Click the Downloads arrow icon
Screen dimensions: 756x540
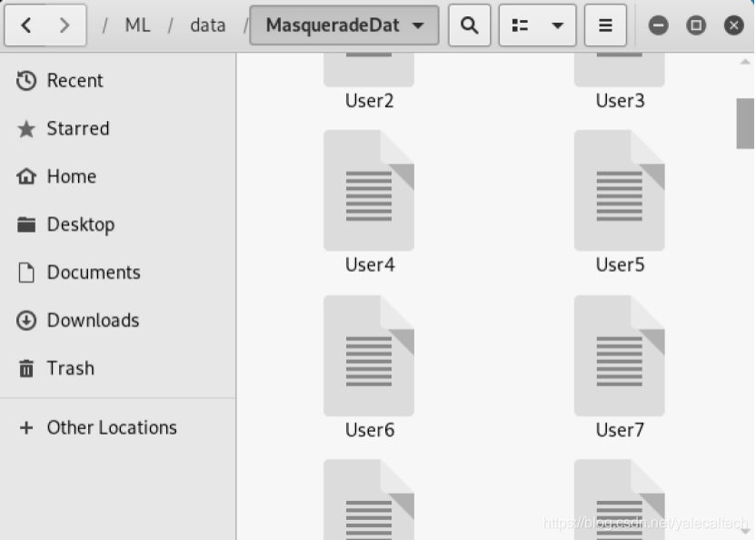tap(26, 320)
